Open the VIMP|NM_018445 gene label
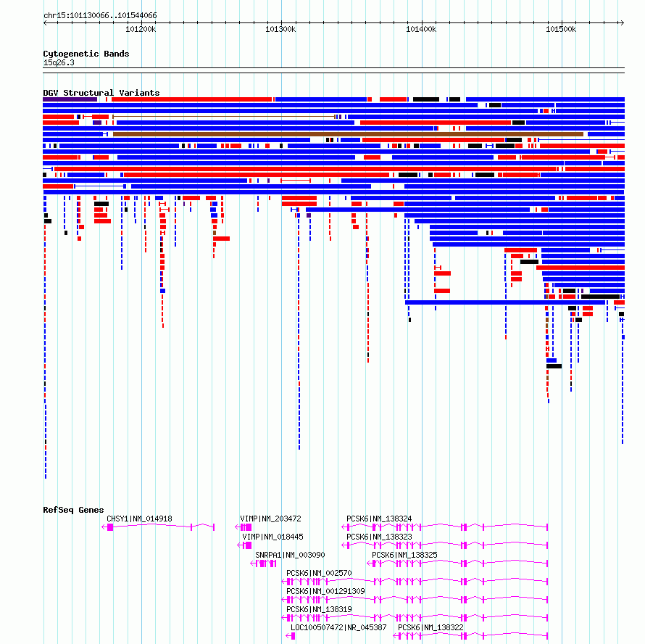645x644 pixels. [272, 537]
